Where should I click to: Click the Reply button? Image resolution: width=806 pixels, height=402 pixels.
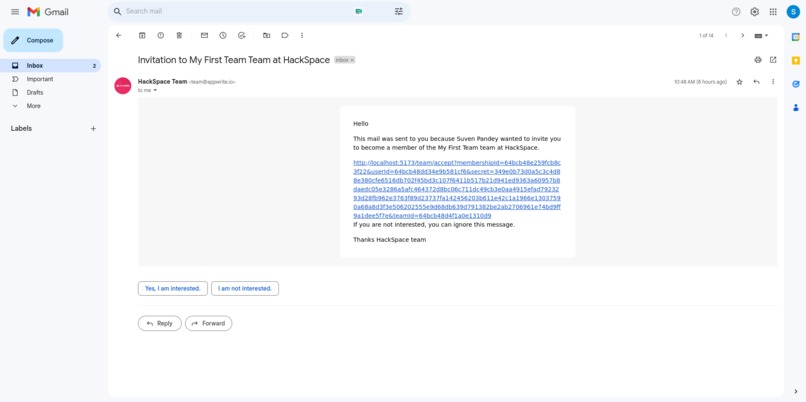tap(159, 323)
